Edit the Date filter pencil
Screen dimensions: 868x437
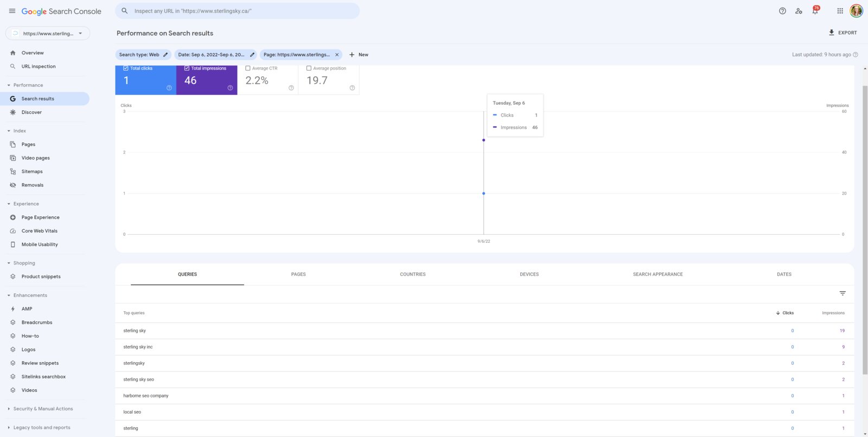click(x=252, y=55)
